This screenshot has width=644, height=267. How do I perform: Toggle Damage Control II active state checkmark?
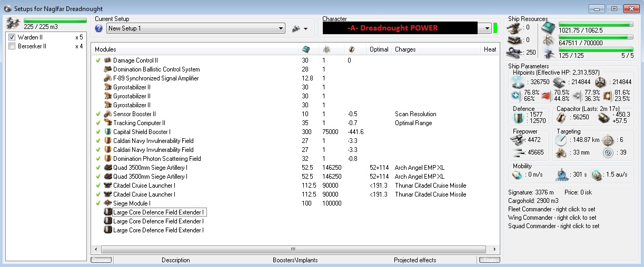(98, 60)
